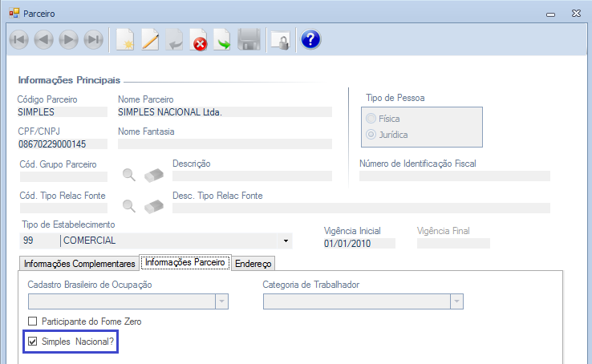Click the Vigência Final date field
The width and height of the screenshot is (592, 364).
pyautogui.click(x=453, y=243)
